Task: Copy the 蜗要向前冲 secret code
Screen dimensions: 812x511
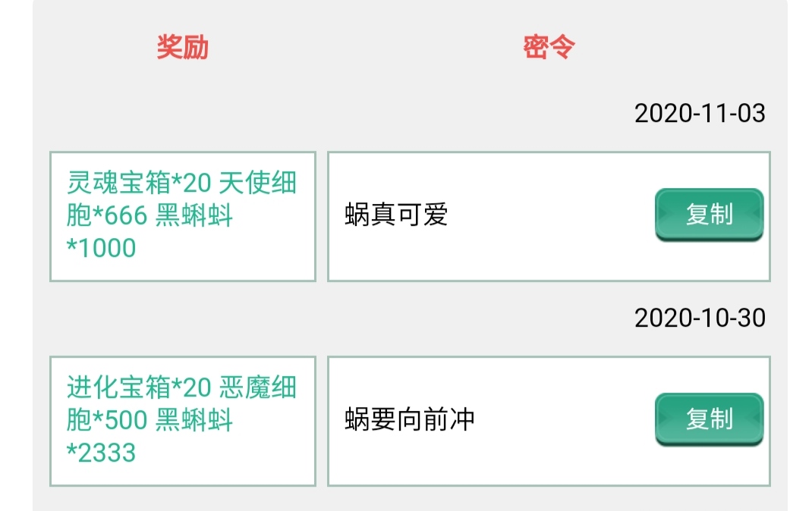Action: (x=709, y=419)
